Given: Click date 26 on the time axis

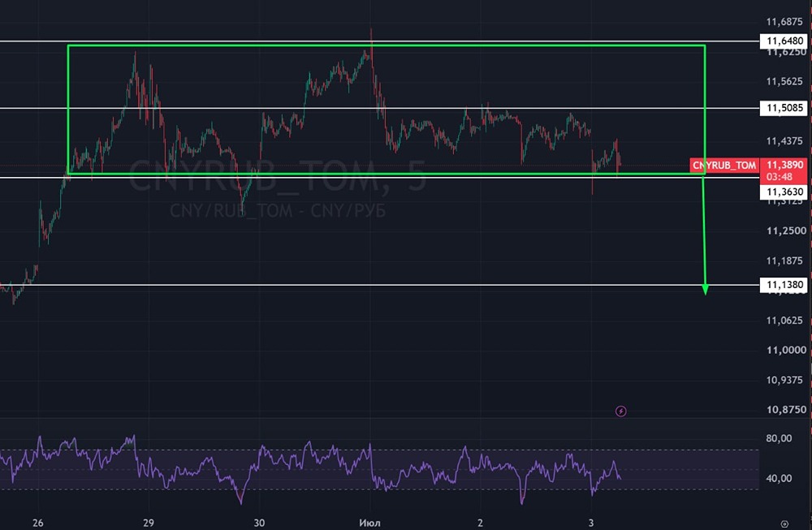Looking at the screenshot, I should point(38,523).
